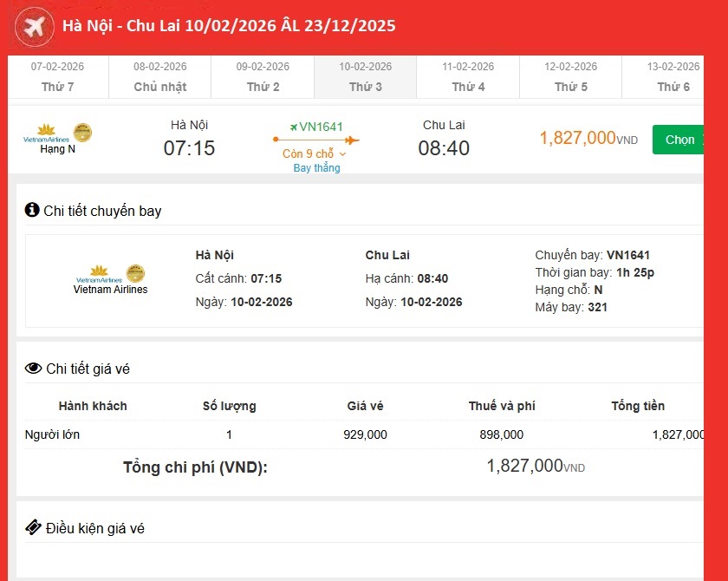Select the 07-02-2026 Thứ 7 date tab
This screenshot has height=581, width=728.
click(57, 77)
